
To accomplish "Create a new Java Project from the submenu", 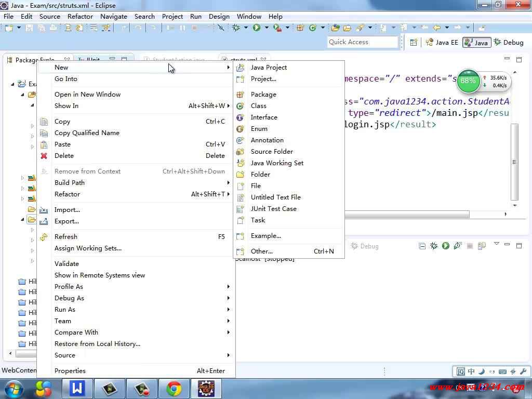I will coord(289,67).
